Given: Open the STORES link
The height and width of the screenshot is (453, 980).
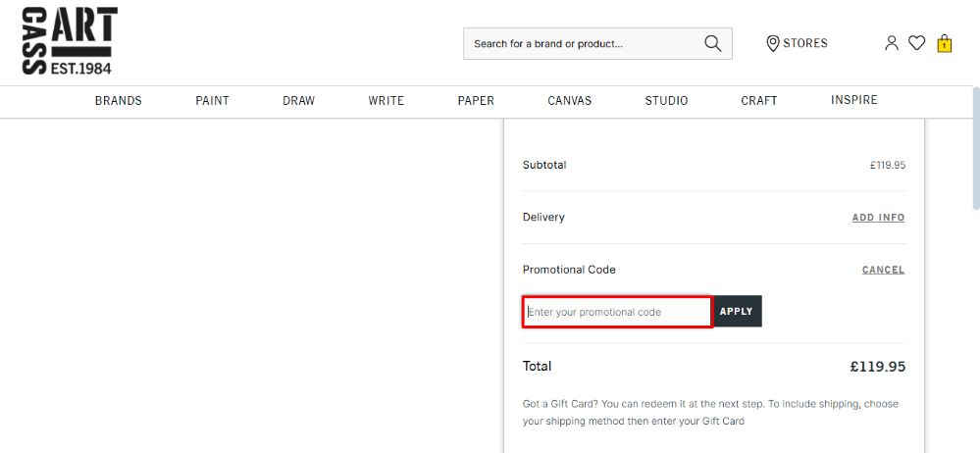Looking at the screenshot, I should click(805, 43).
